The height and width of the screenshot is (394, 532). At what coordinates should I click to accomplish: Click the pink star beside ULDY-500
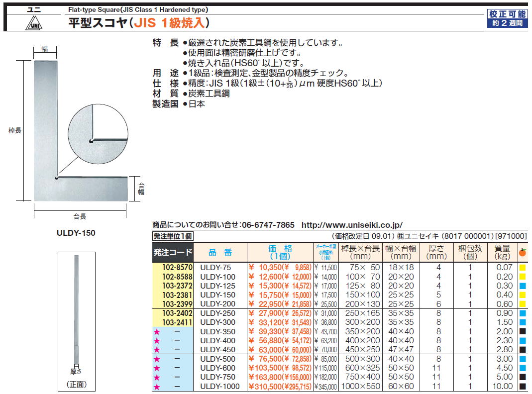[x=157, y=359]
